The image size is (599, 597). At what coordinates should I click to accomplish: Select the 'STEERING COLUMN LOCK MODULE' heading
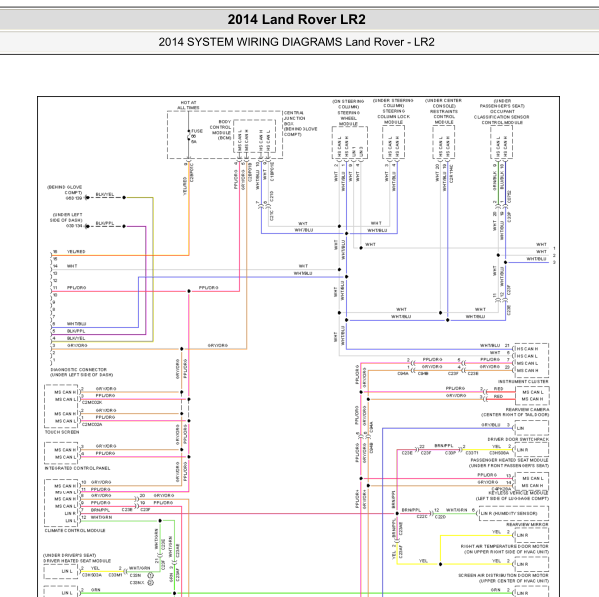point(393,116)
